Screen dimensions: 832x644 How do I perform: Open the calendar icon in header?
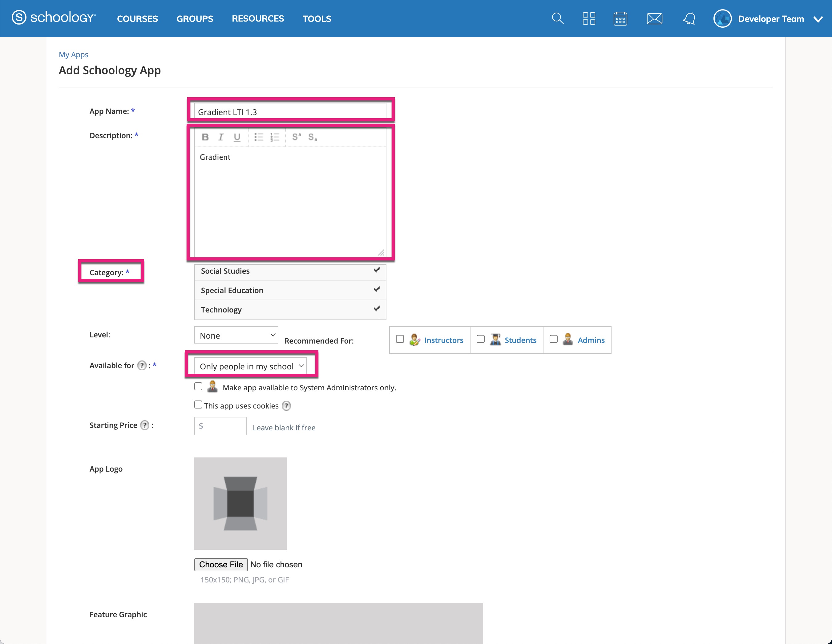[x=620, y=18]
